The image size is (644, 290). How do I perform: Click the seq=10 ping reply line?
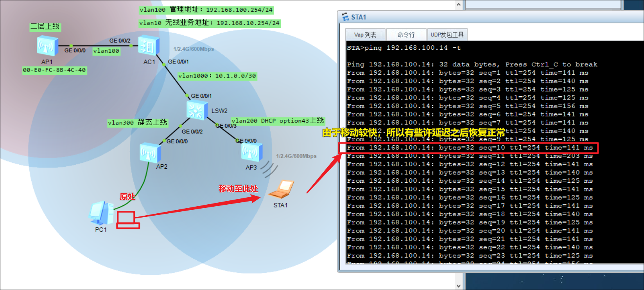[470, 148]
